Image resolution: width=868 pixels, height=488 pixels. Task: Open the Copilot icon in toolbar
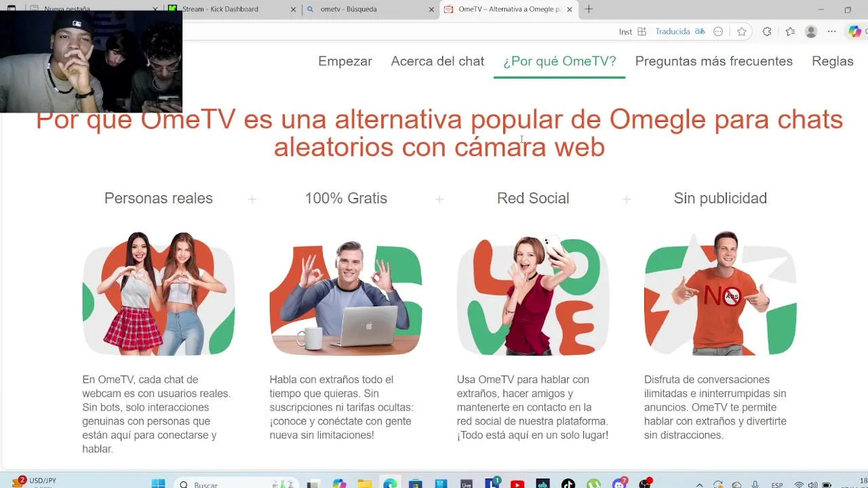tap(855, 32)
